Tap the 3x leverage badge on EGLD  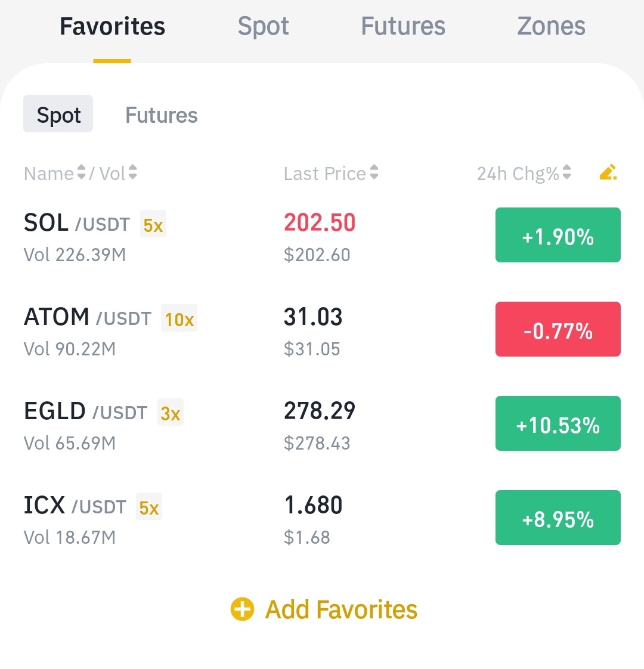(x=171, y=413)
